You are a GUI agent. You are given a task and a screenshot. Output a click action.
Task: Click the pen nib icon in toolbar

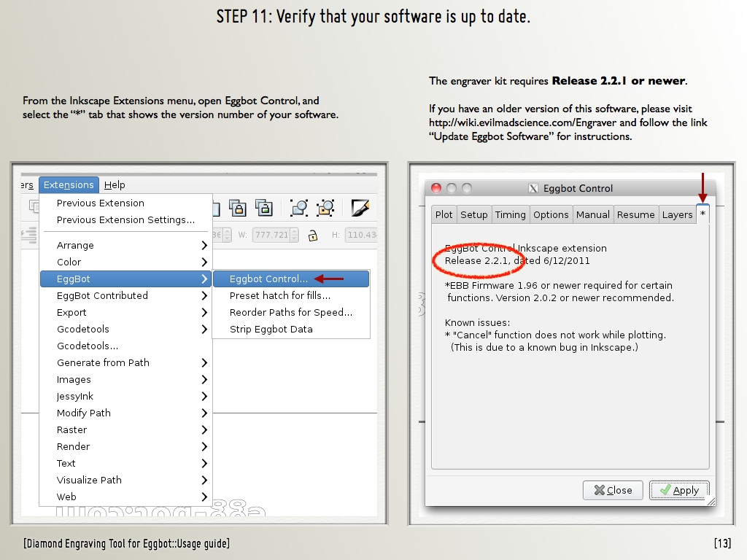tap(360, 209)
